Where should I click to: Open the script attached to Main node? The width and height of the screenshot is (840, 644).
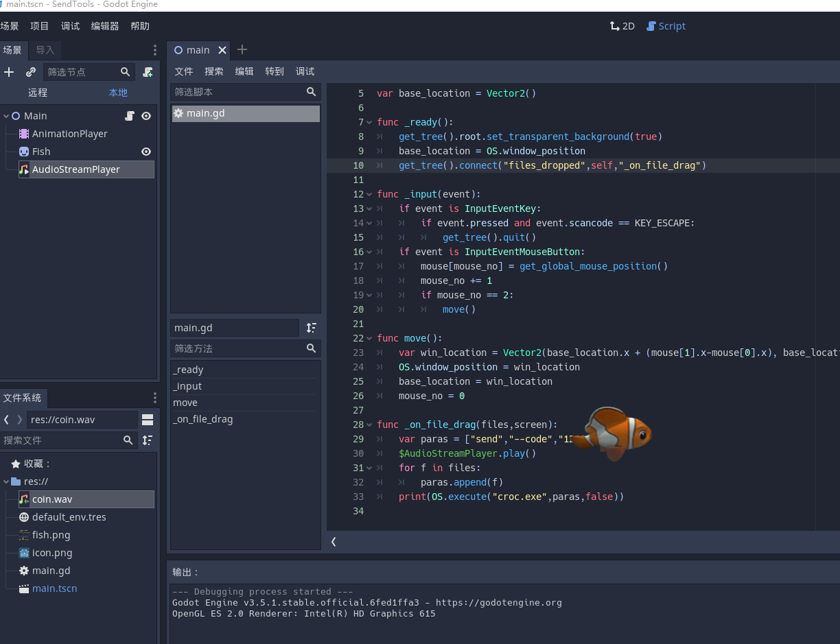pos(130,116)
